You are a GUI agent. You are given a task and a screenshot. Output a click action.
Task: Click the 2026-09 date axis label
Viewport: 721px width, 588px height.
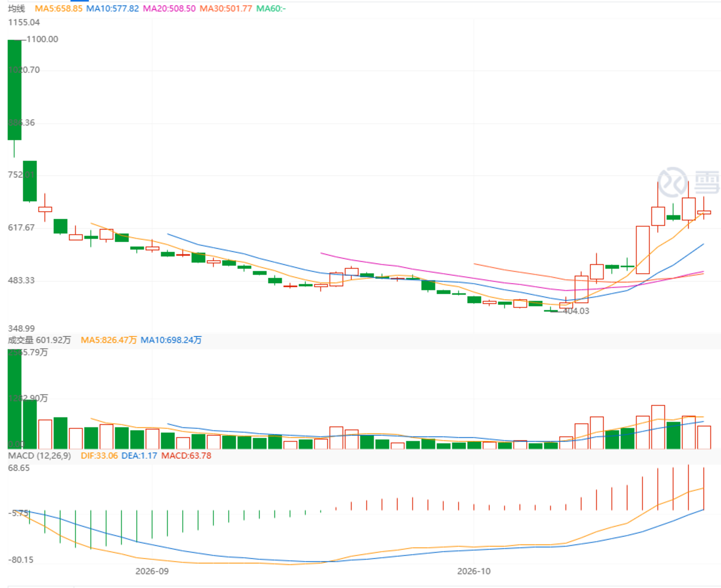152,571
